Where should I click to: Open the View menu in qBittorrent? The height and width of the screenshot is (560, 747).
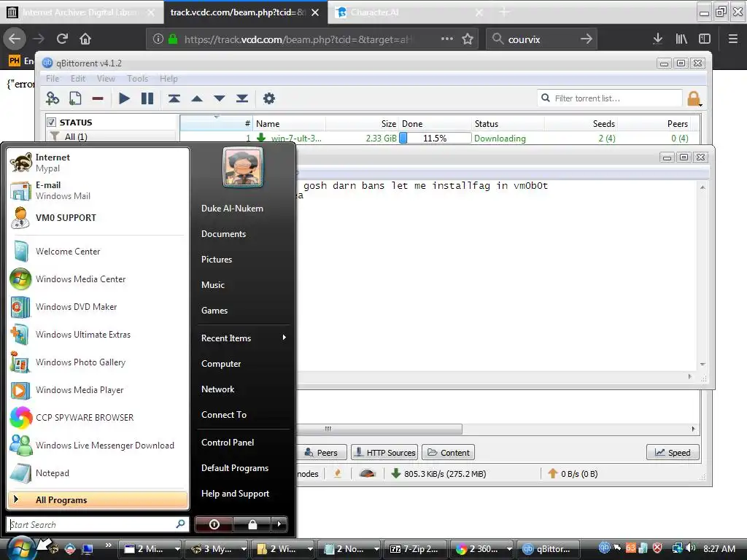click(x=106, y=79)
